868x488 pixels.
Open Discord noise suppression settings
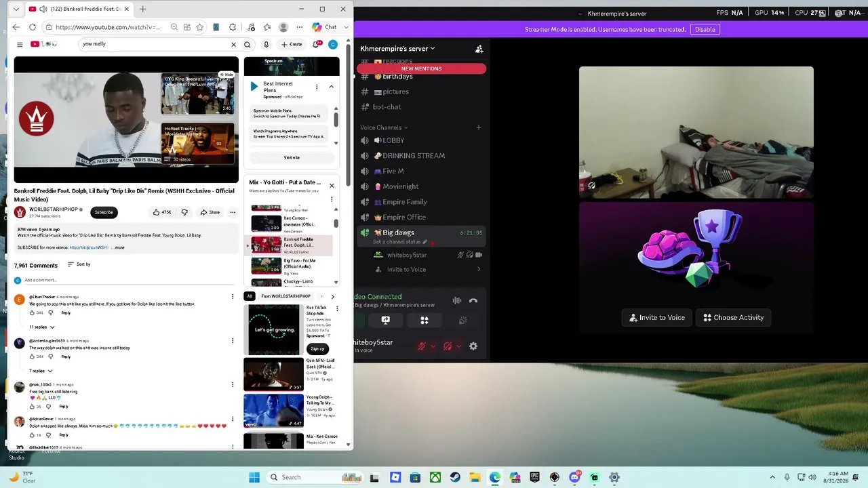(x=457, y=300)
